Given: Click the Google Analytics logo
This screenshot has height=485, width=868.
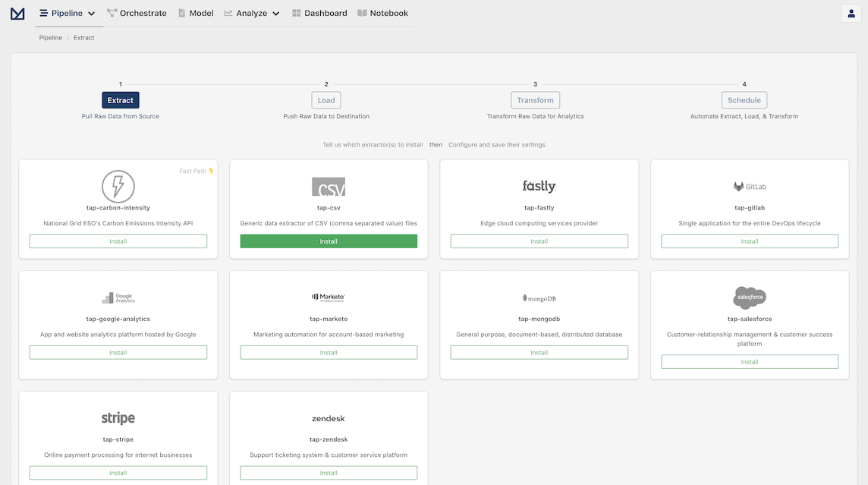Looking at the screenshot, I should [118, 298].
